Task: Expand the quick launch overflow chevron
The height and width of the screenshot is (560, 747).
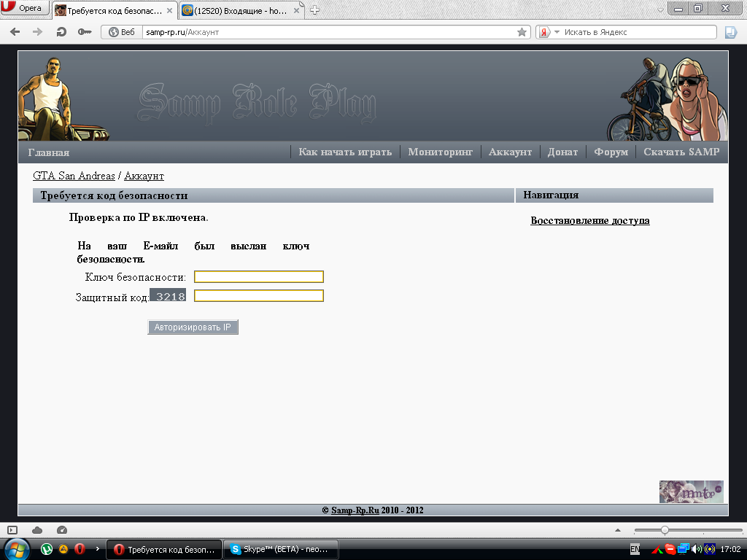Action: point(97,548)
